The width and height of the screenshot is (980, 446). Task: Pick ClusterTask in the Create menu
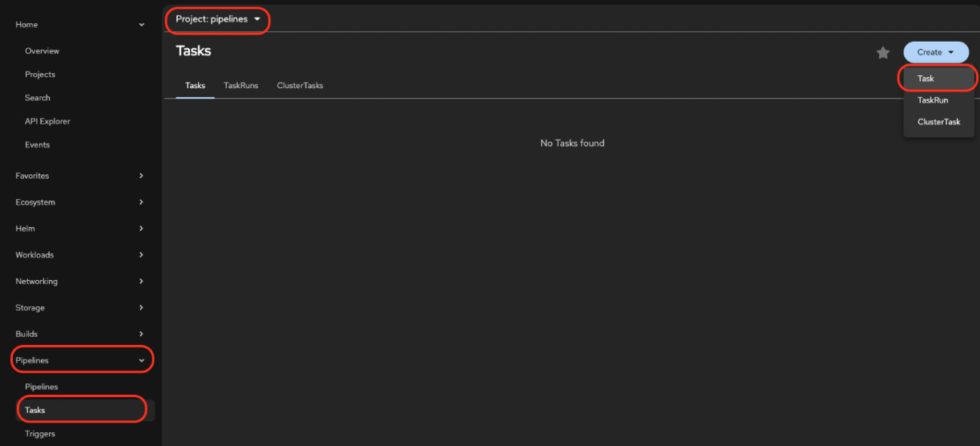tap(938, 122)
